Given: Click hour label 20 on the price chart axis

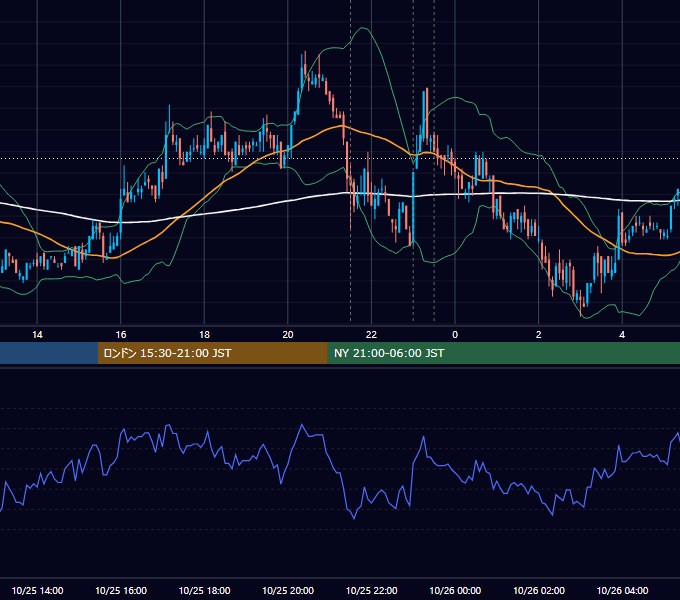Looking at the screenshot, I should pos(288,335).
